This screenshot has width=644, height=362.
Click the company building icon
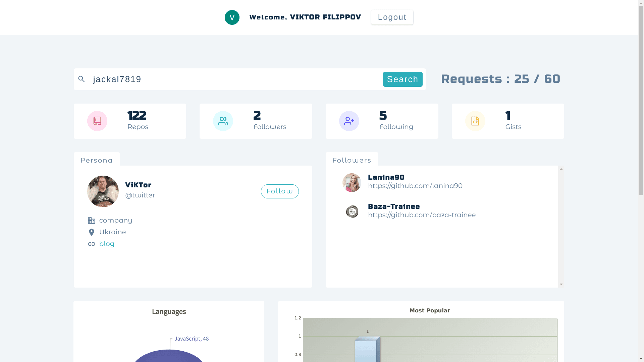[x=92, y=221]
